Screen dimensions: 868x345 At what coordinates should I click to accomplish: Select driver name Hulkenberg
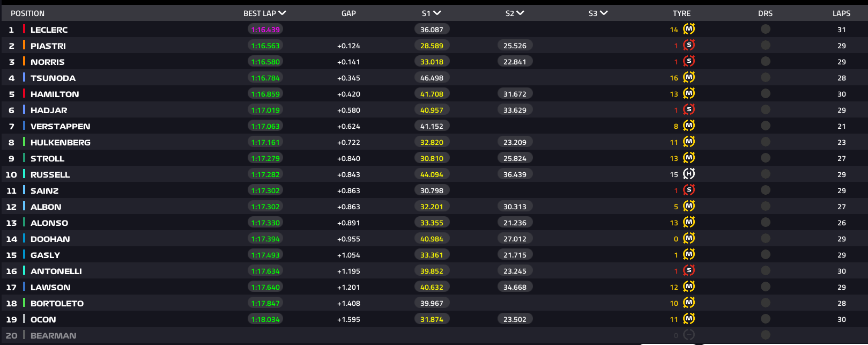coord(60,143)
